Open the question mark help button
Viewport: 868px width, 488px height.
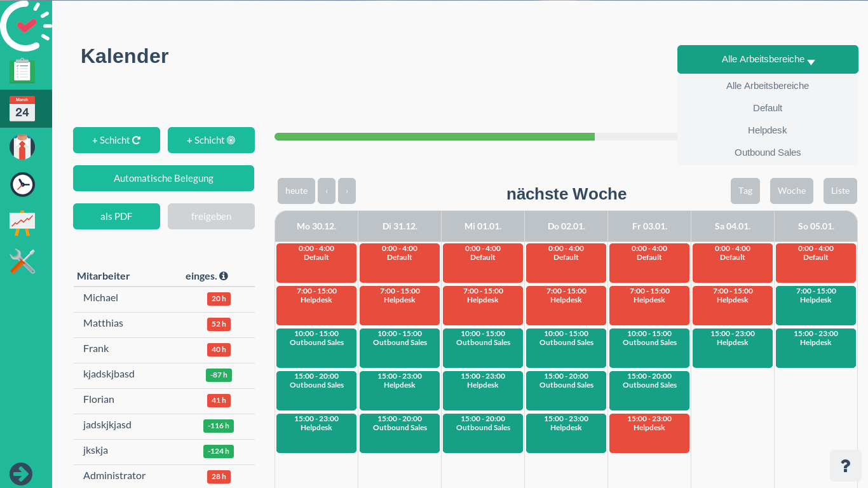846,466
